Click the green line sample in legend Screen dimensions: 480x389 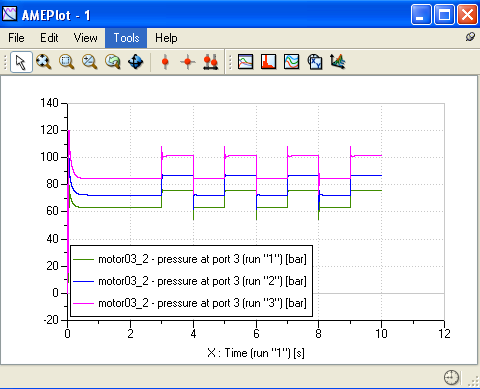pos(83,259)
